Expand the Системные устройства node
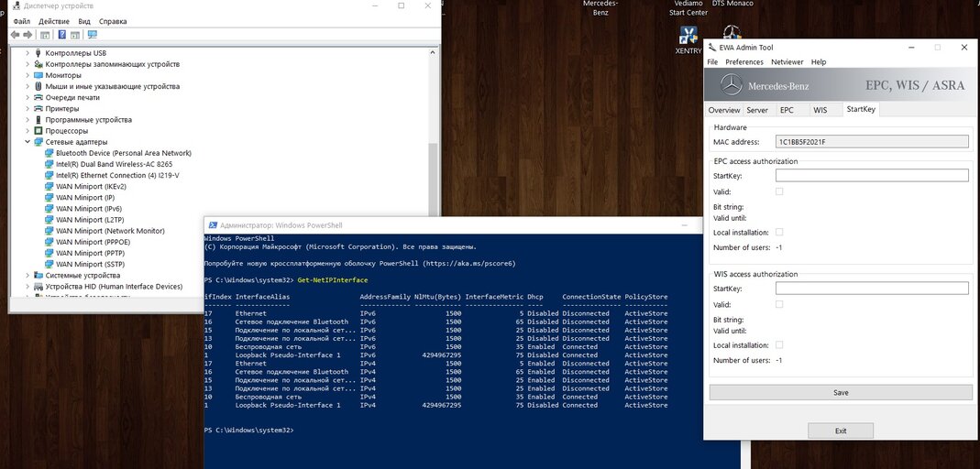Viewport: 980px width, 469px height. coord(28,276)
